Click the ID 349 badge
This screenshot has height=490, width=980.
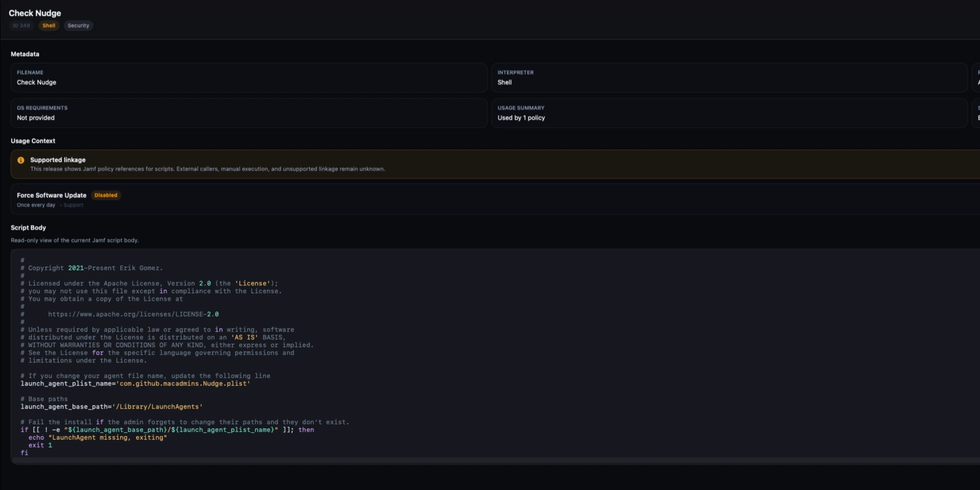click(x=21, y=26)
